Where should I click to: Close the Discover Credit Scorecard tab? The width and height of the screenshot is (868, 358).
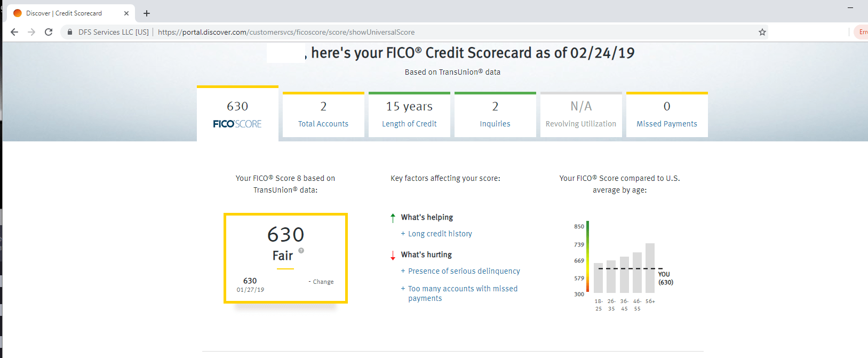click(x=126, y=13)
